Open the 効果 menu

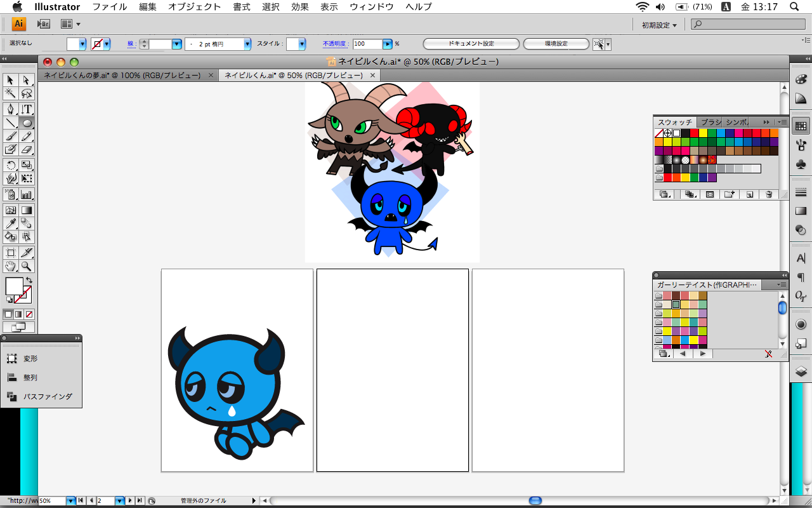(x=299, y=7)
